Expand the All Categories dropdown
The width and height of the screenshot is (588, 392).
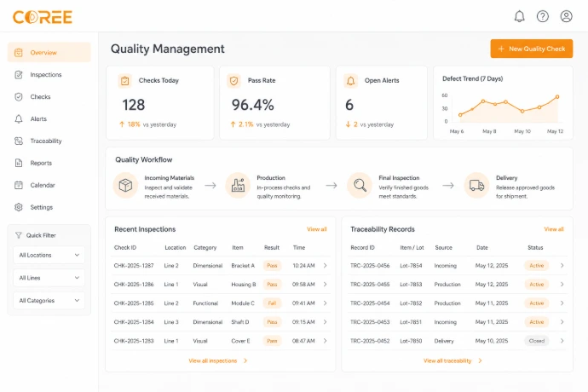point(49,301)
